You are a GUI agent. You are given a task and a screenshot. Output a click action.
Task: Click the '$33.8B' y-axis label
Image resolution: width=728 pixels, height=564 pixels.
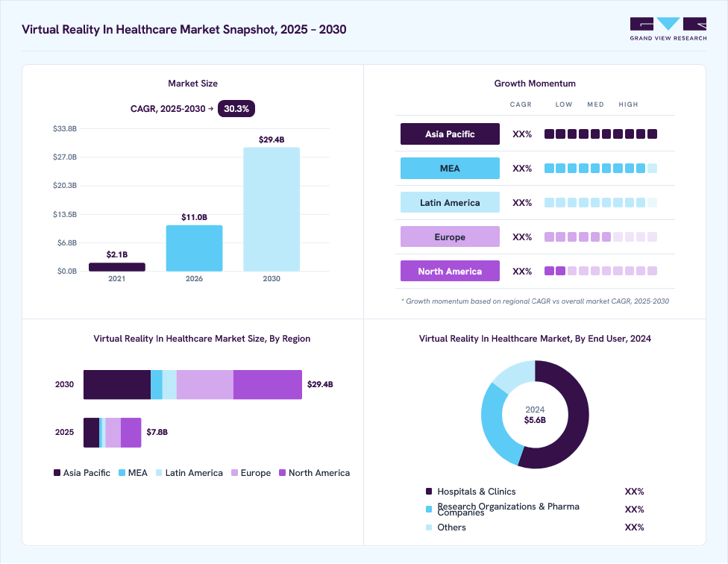(x=65, y=128)
